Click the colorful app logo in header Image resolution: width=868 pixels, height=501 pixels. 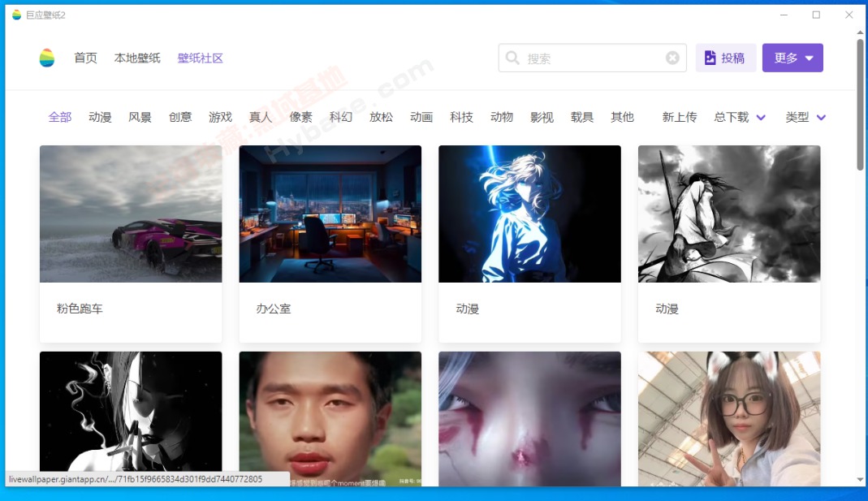pos(47,58)
